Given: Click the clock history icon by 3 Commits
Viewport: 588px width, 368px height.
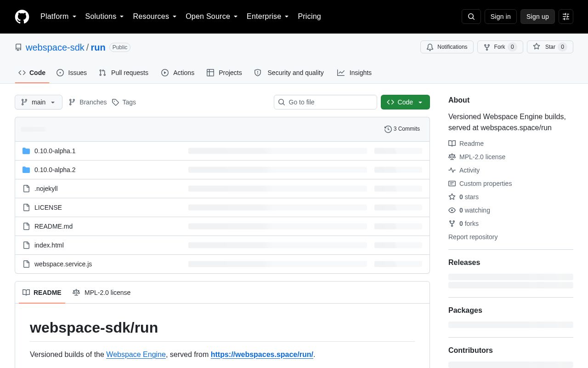Looking at the screenshot, I should 388,129.
